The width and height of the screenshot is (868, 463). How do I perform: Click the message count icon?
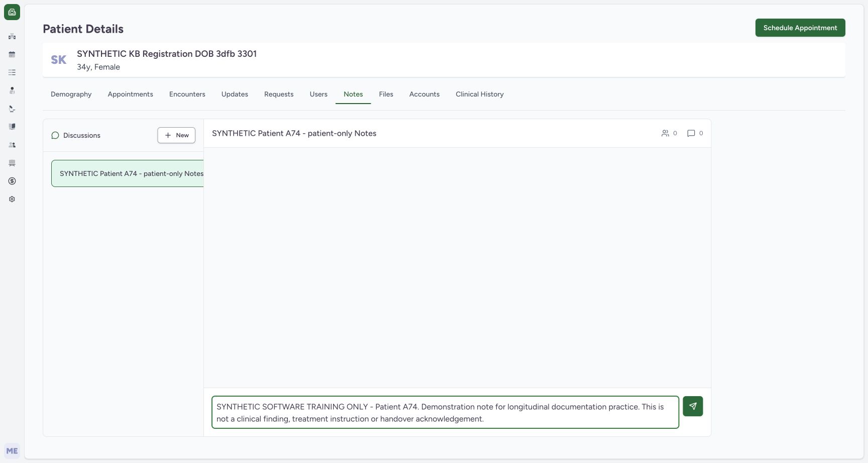[x=691, y=133]
